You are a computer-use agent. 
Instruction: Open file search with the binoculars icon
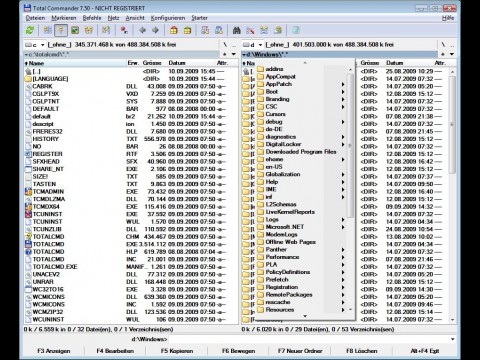(x=237, y=30)
